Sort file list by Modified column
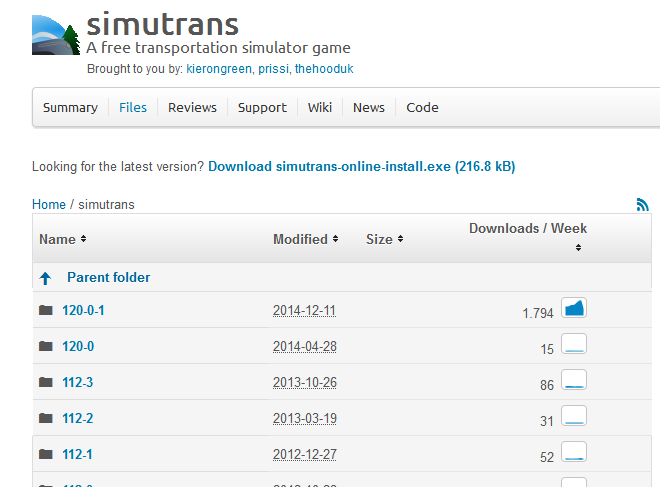Viewport: 660px width, 487px height. [x=305, y=239]
